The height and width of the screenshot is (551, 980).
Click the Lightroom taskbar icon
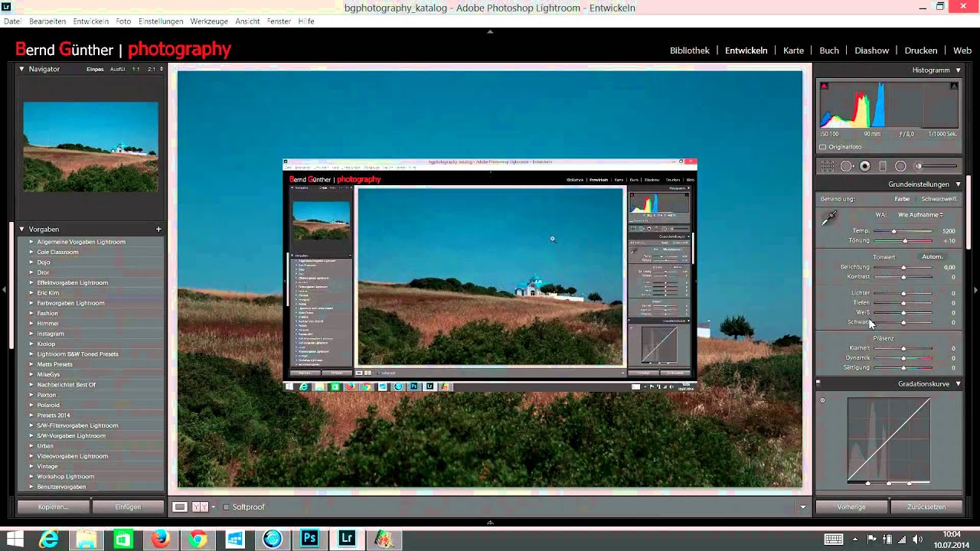point(347,539)
